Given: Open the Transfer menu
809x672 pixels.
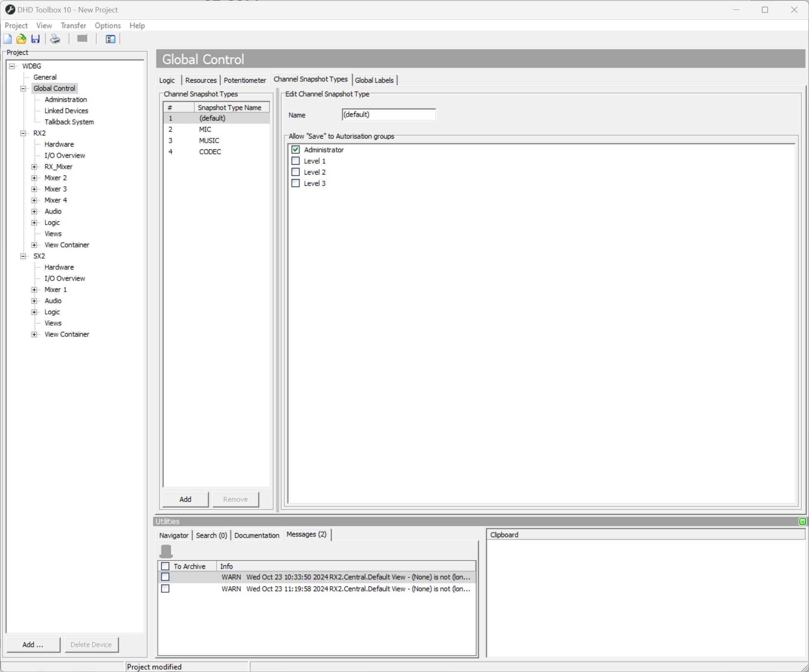Looking at the screenshot, I should (x=73, y=25).
